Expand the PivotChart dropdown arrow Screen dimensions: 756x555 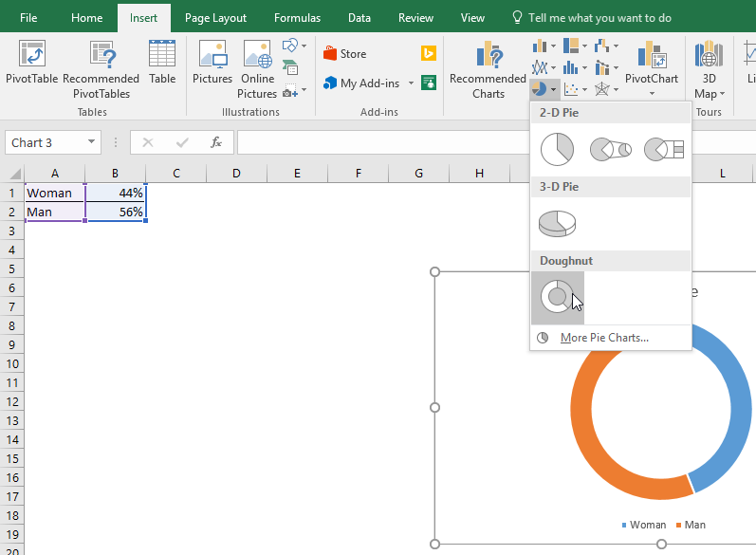652,94
